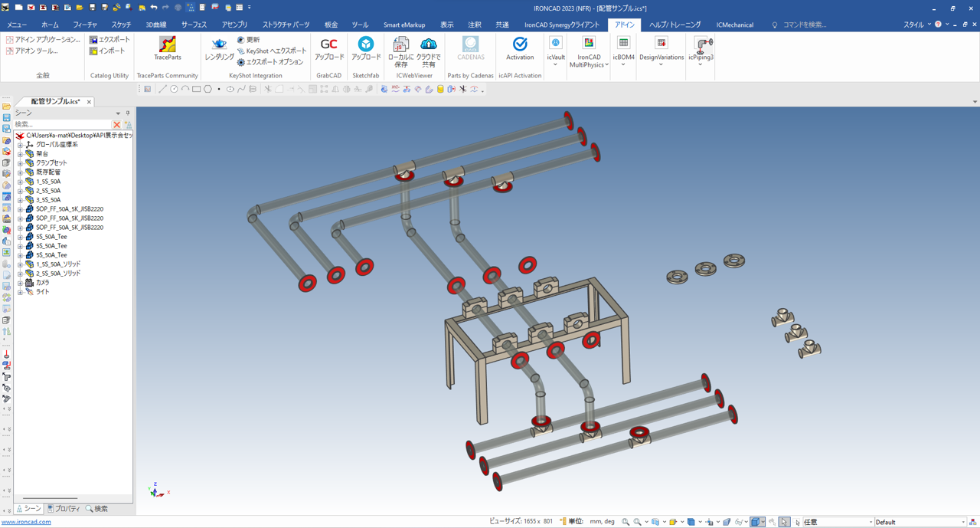Expand the カメラ tree node
Screen dimensions: 980x528
click(21, 283)
